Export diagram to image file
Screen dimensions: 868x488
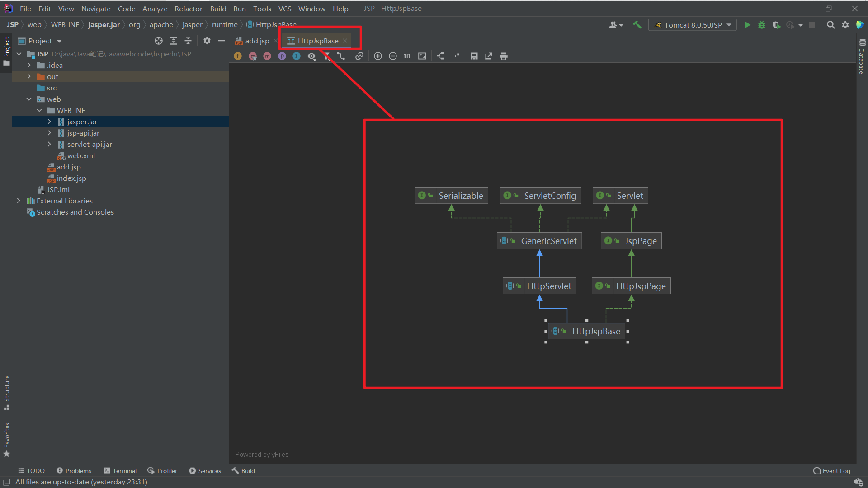(489, 56)
